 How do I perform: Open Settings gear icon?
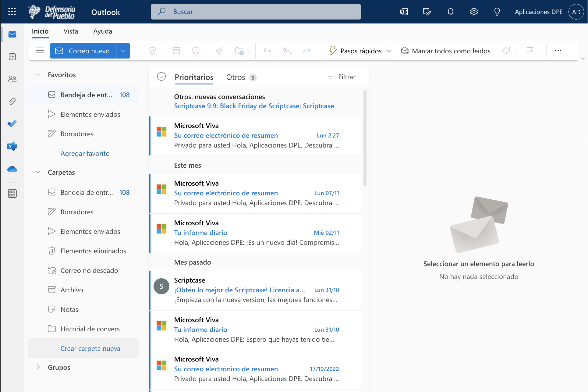(474, 12)
